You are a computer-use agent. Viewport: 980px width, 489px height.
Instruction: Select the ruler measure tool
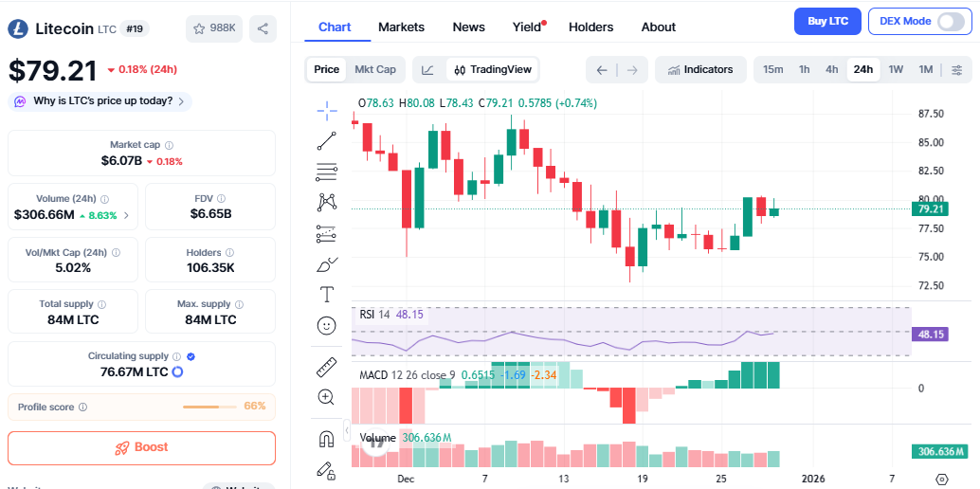(327, 366)
